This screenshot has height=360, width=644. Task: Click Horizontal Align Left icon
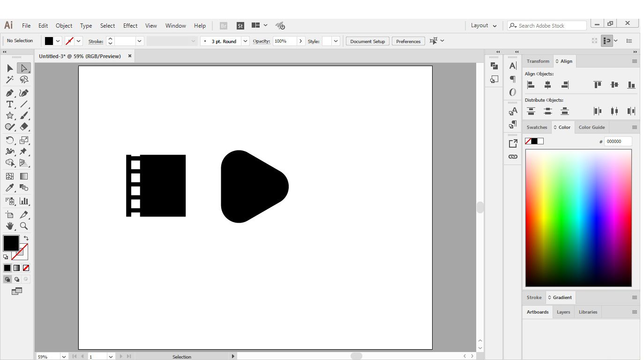pos(531,85)
